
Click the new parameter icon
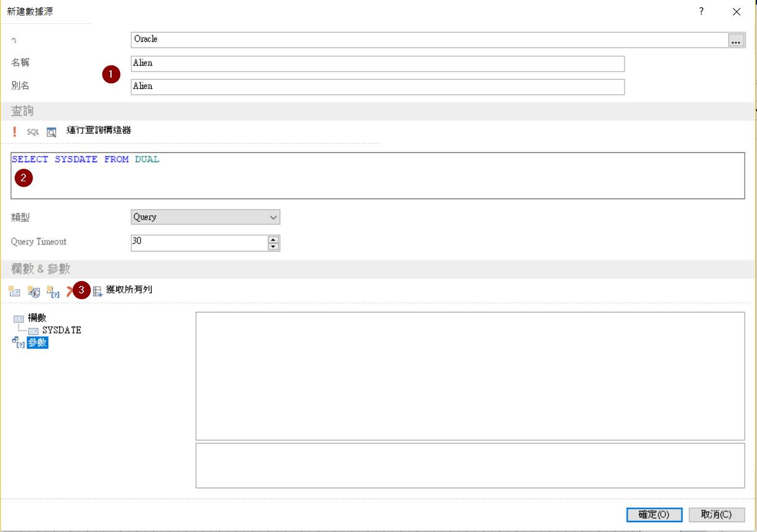[x=53, y=292]
